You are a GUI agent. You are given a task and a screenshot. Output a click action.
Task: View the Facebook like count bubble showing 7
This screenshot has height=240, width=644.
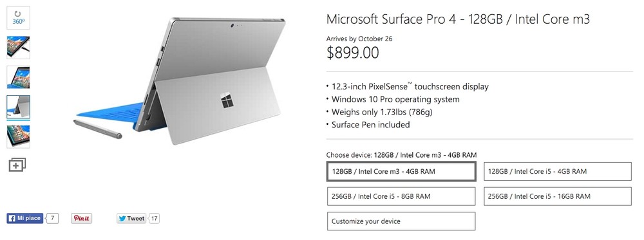(x=52, y=218)
